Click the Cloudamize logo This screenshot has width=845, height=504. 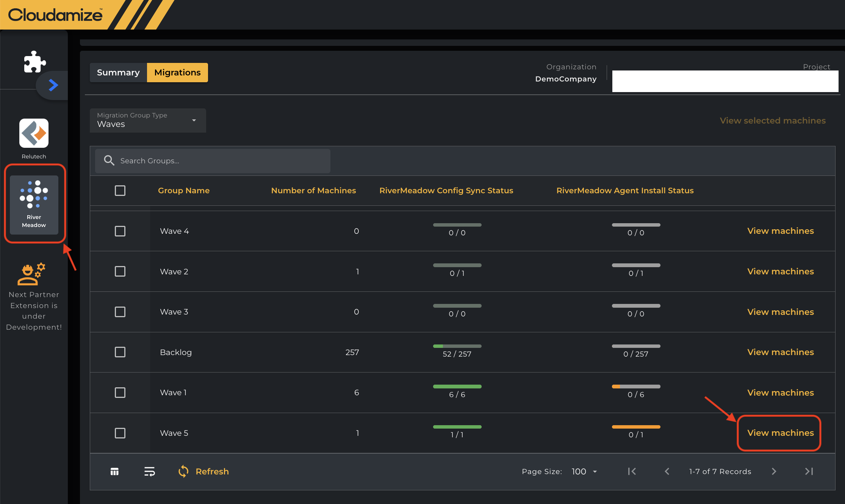pyautogui.click(x=55, y=15)
